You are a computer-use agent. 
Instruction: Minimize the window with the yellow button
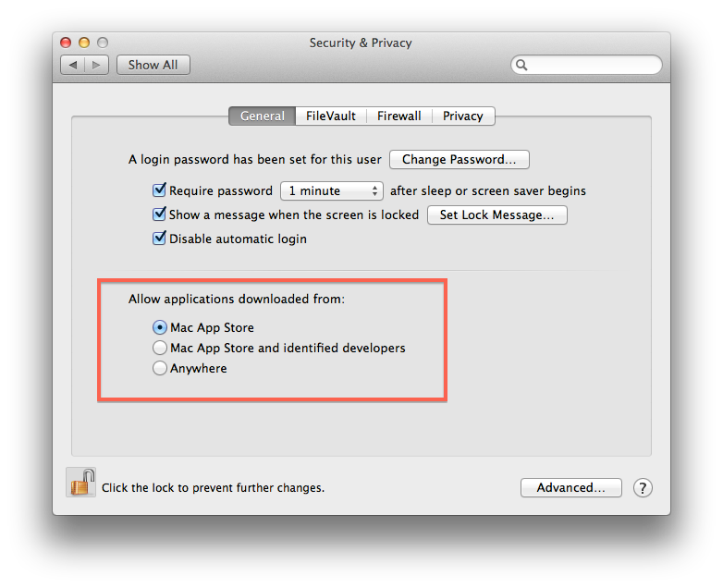point(84,43)
